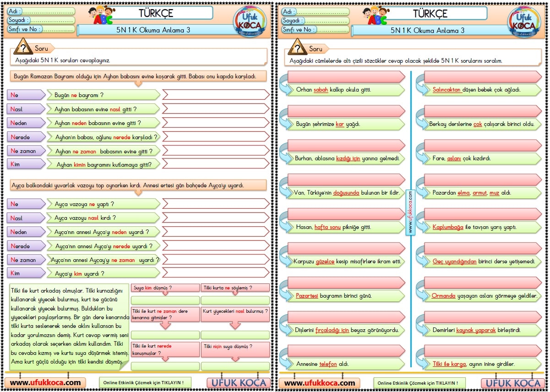
Task: Click the Adı field on the right page
Action: click(315, 11)
